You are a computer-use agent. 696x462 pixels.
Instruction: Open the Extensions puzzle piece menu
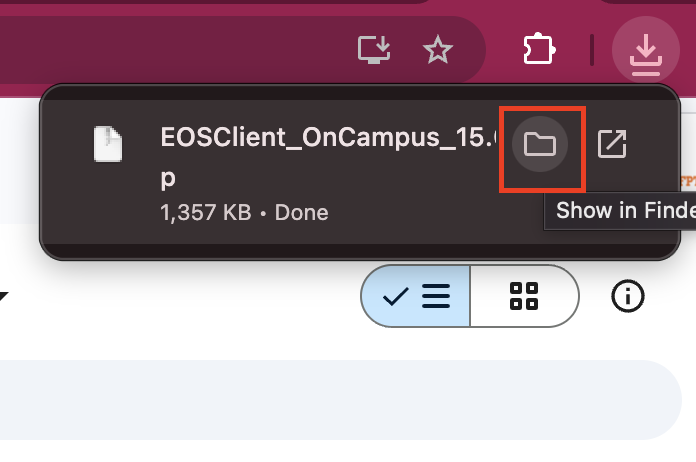pos(539,49)
